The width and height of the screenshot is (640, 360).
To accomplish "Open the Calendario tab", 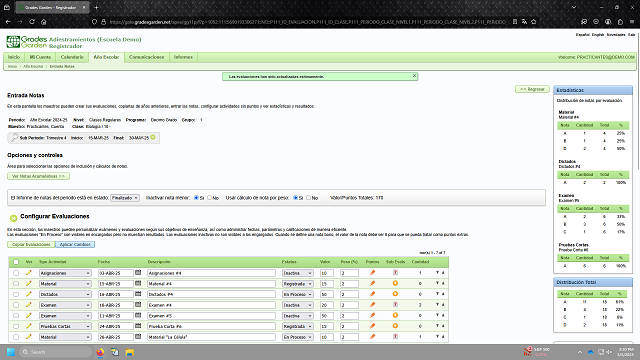I will (72, 57).
